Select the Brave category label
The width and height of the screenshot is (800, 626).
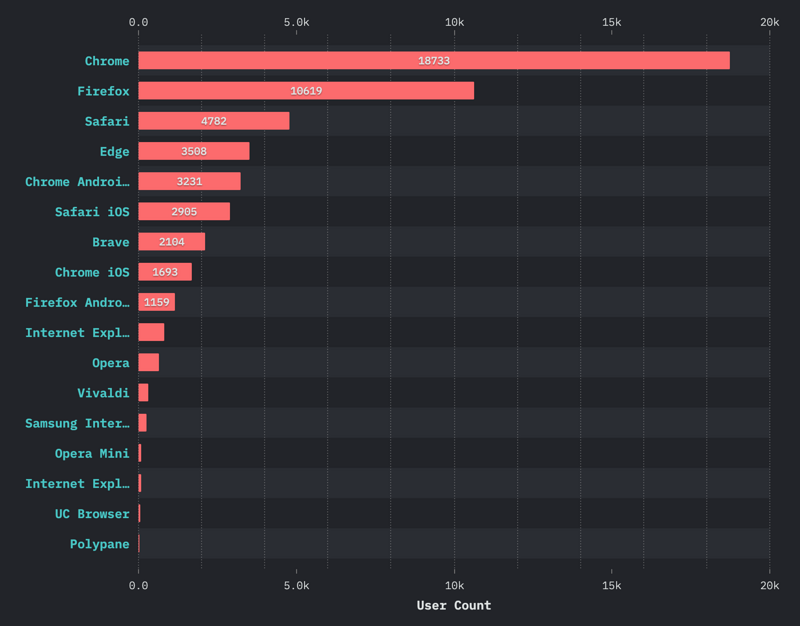click(x=110, y=242)
